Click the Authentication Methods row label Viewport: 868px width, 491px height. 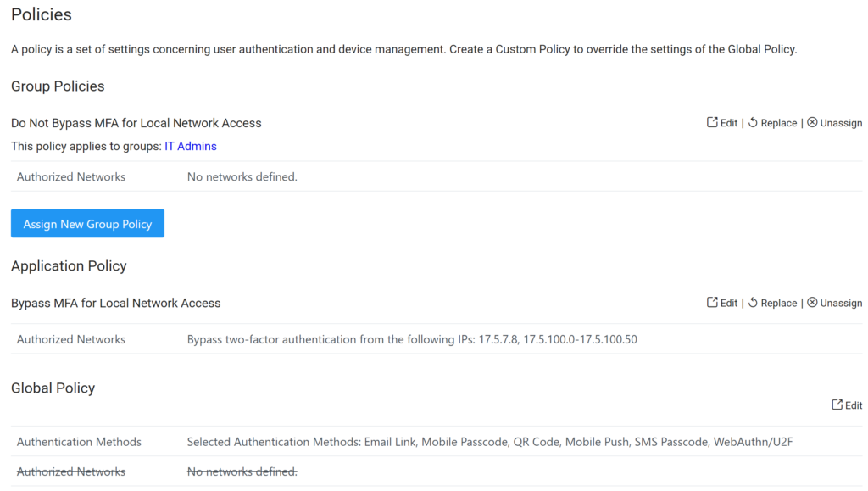(x=79, y=442)
